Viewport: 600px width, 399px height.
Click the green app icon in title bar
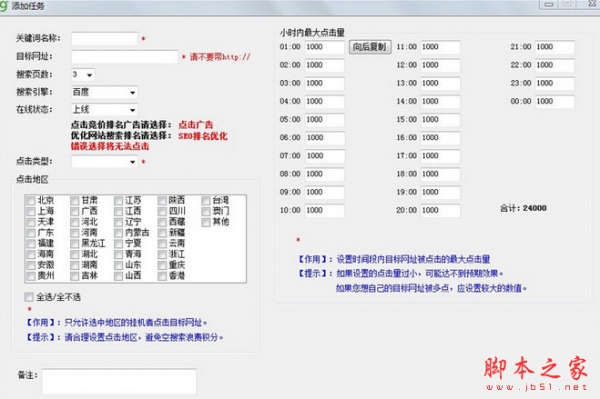(x=4, y=6)
